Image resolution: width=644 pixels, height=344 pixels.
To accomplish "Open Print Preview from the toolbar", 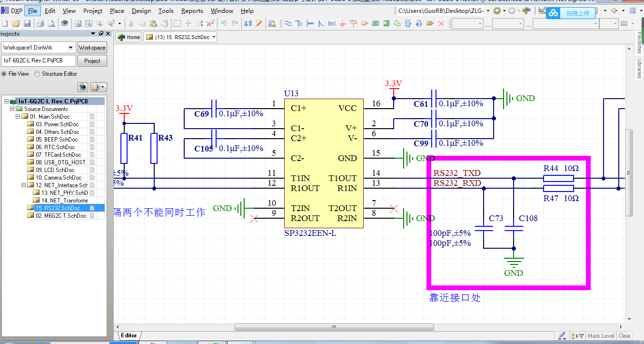I will tap(51, 23).
